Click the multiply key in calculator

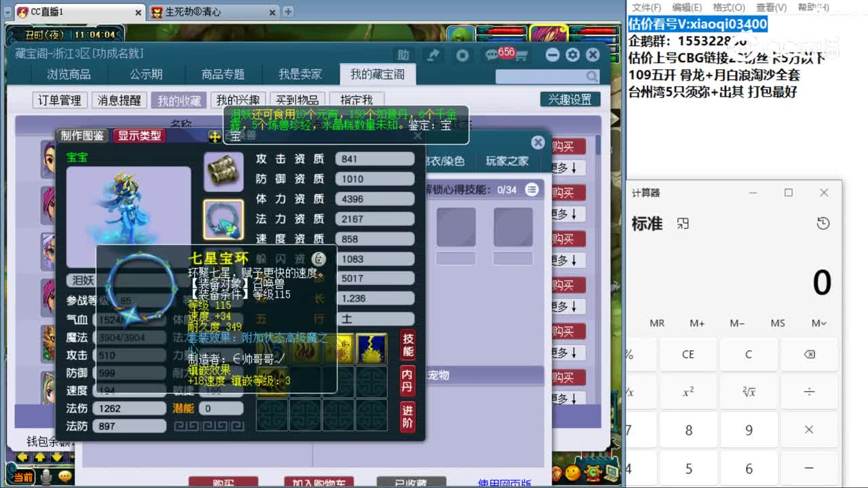coord(809,430)
